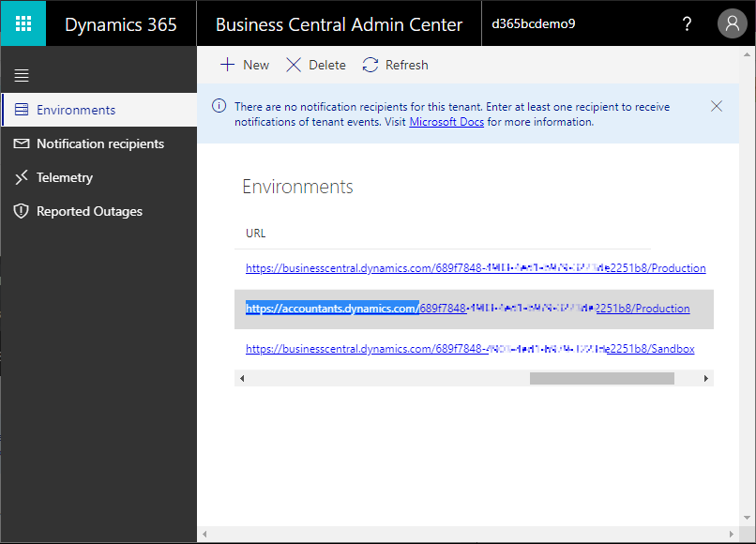Click the Reported Outages shield icon
The height and width of the screenshot is (544, 756).
(22, 211)
